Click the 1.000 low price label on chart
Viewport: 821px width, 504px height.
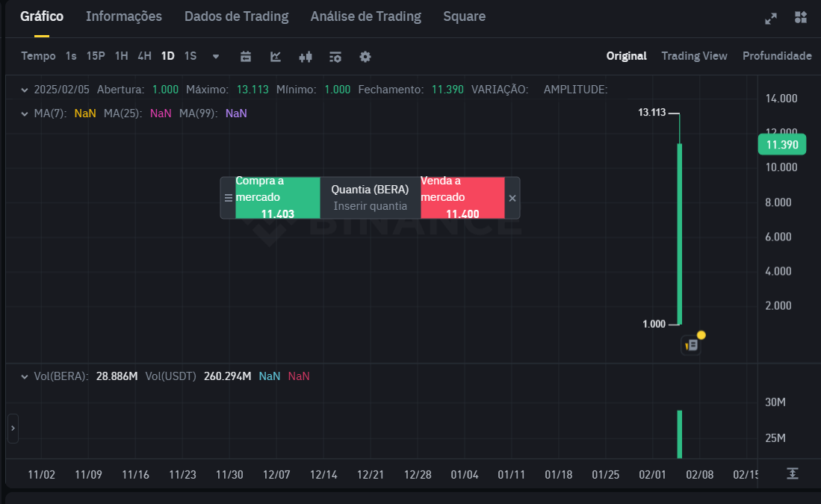654,325
